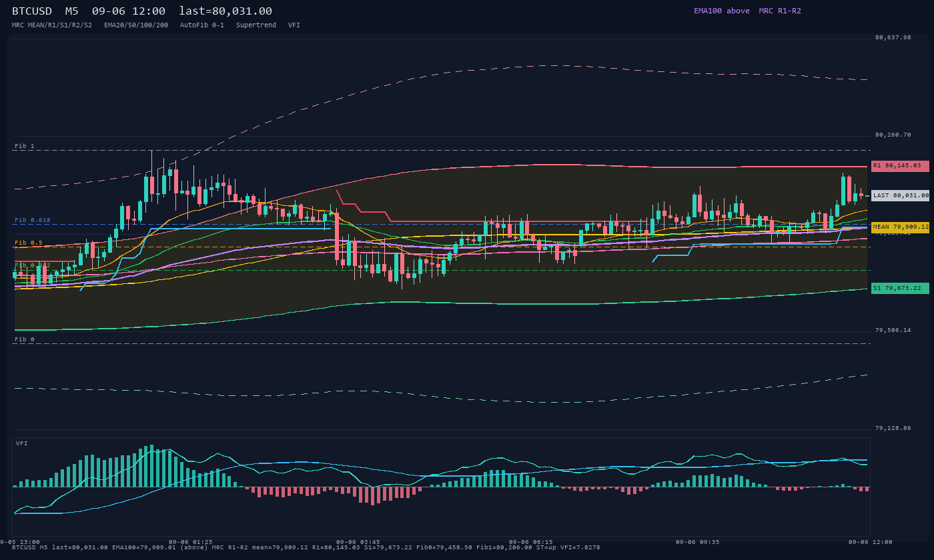Click 'EMA100=79,909.01' in the bottom status line

click(x=144, y=547)
